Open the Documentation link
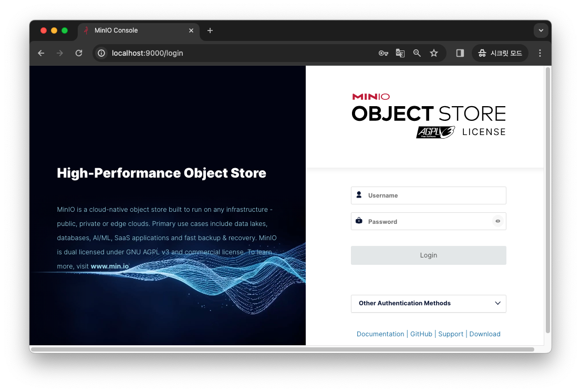Screen dimensions: 581x392 [380, 334]
